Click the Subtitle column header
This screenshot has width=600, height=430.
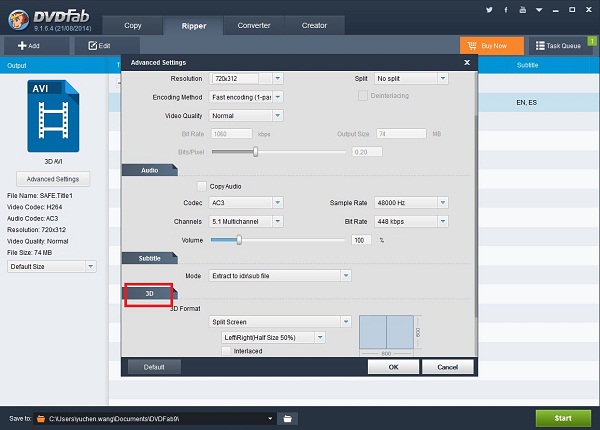527,65
